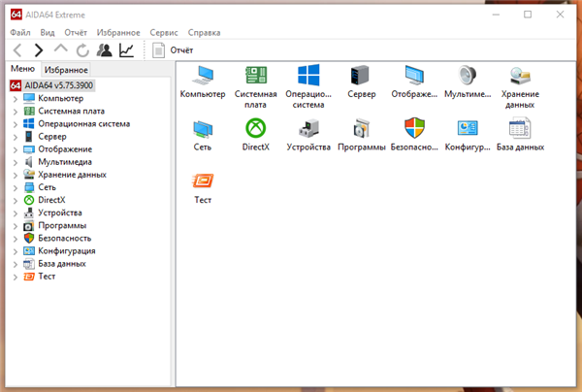Select Мультимедиа in the left tree
Viewport: 582px width, 392px height.
click(65, 162)
